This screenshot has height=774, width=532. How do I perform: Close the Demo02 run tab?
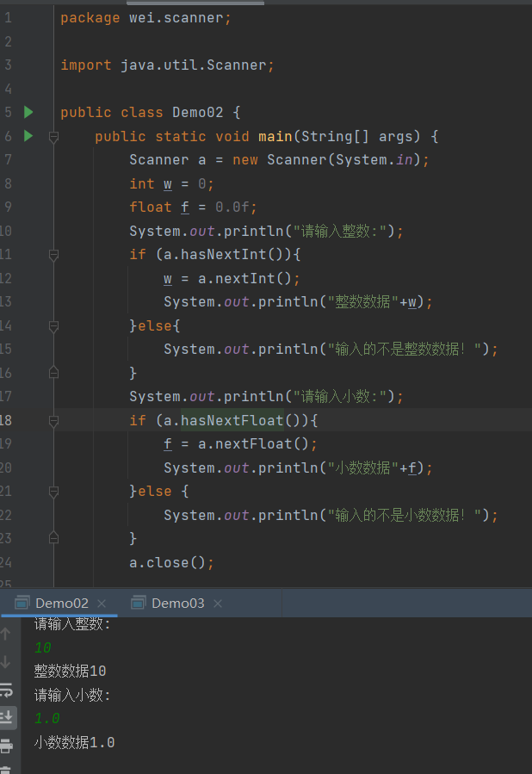[102, 604]
